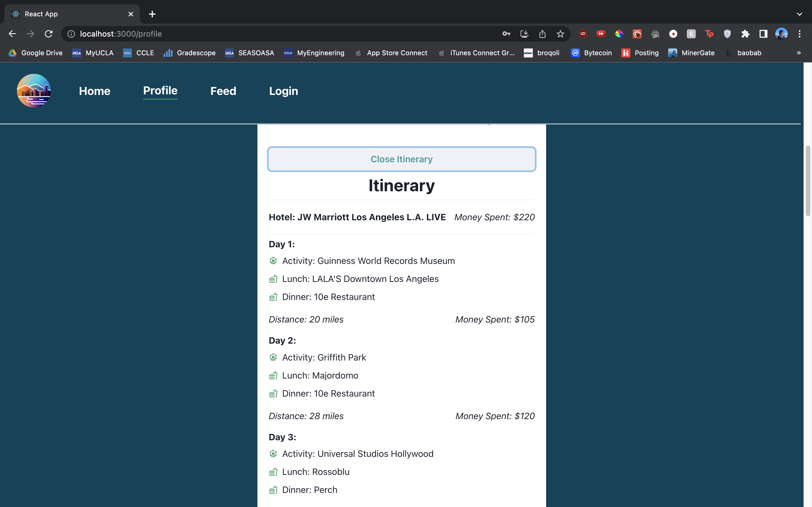This screenshot has width=812, height=507.
Task: Click the install app icon in address bar
Action: tap(524, 34)
